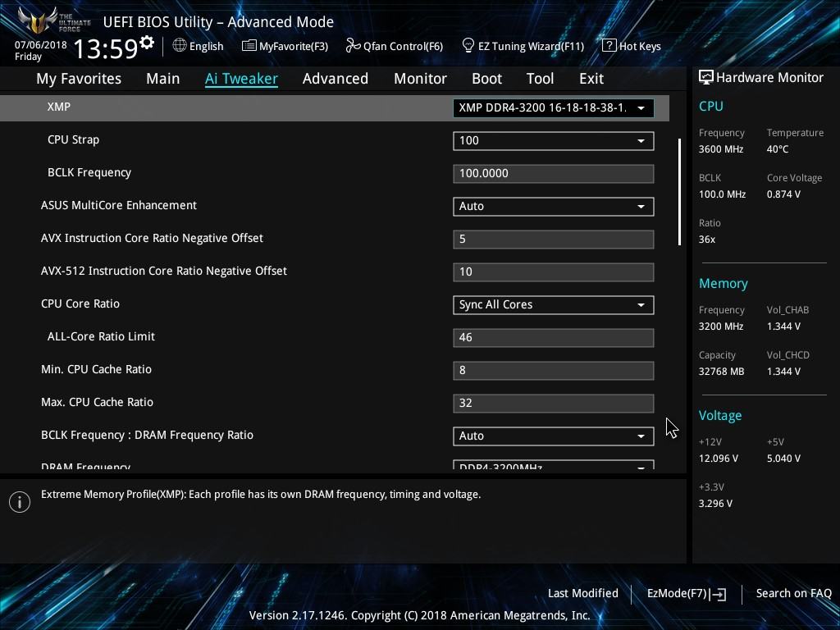The height and width of the screenshot is (630, 840).
Task: Click the BCLK Frequency input field
Action: click(x=554, y=174)
